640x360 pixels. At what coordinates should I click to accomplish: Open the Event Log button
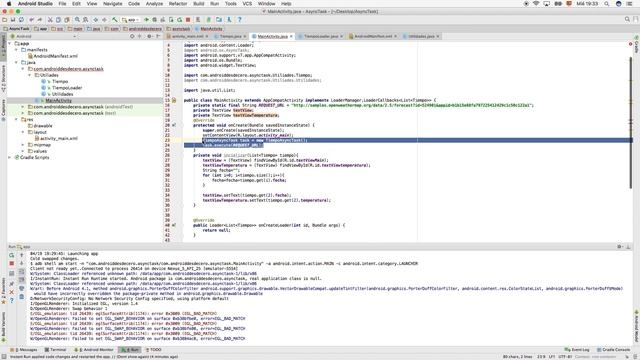577,350
